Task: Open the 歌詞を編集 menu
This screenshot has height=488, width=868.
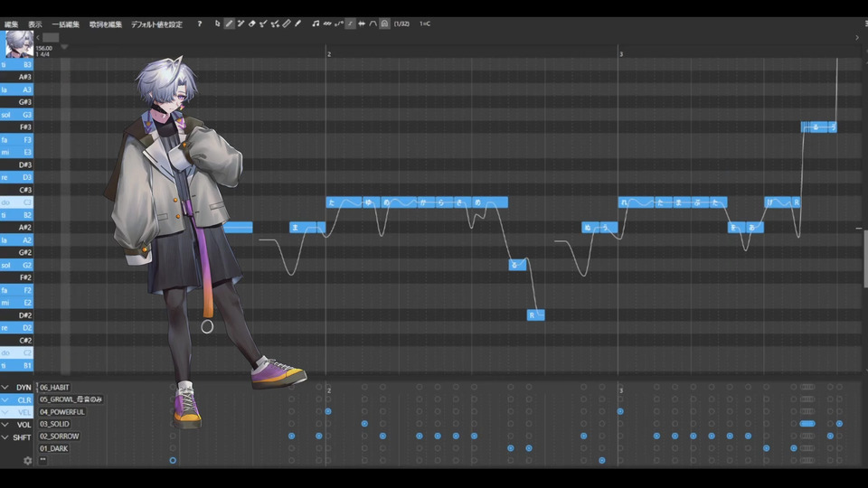Action: pos(105,24)
